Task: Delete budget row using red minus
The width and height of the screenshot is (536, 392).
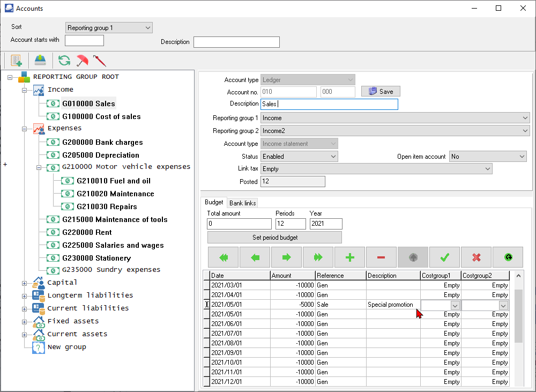Action: tap(381, 257)
